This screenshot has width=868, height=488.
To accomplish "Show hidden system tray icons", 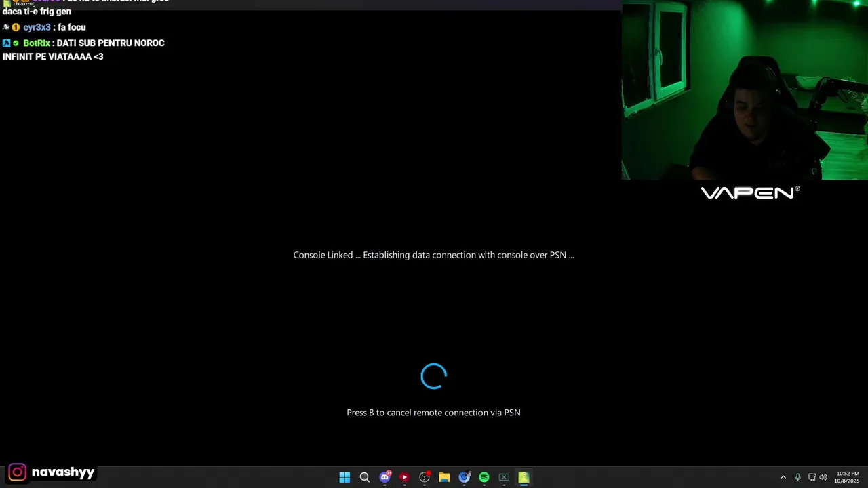I will click(x=783, y=477).
